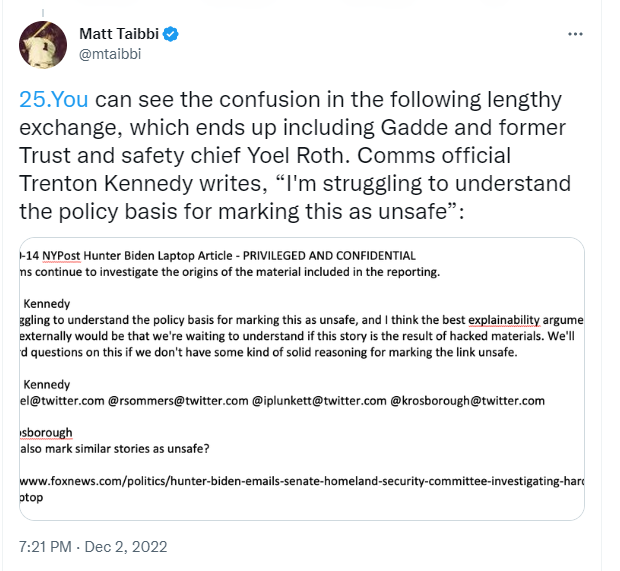Click "@rsommers@twitter.com" in the image
The image size is (620, 571).
click(178, 401)
